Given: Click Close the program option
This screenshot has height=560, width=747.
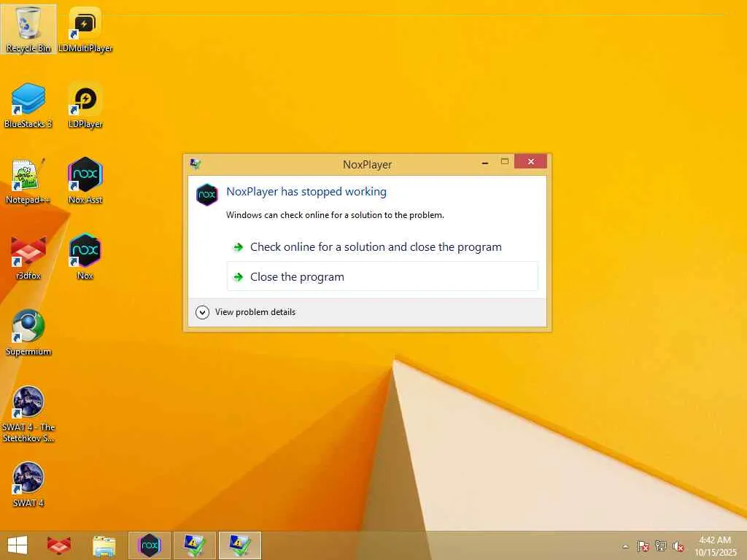Looking at the screenshot, I should 382,276.
